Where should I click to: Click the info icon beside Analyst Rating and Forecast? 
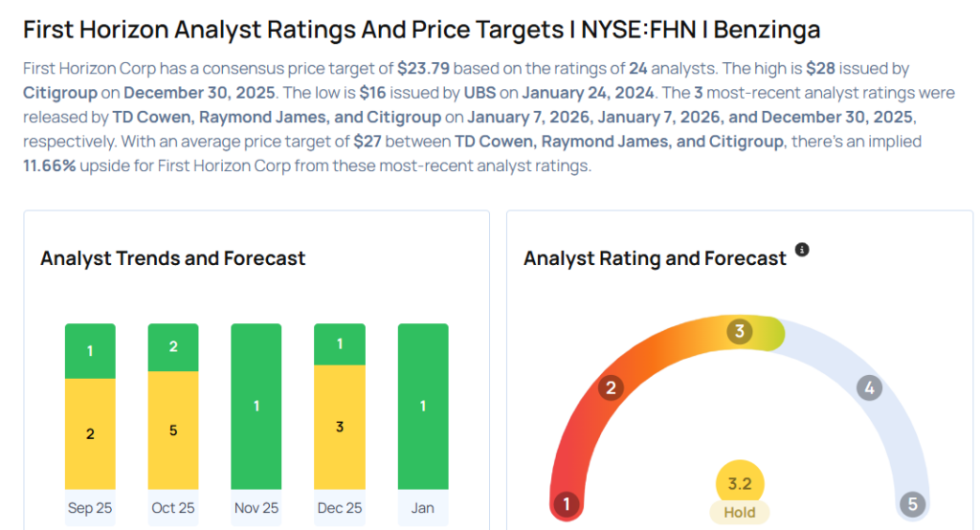click(802, 250)
